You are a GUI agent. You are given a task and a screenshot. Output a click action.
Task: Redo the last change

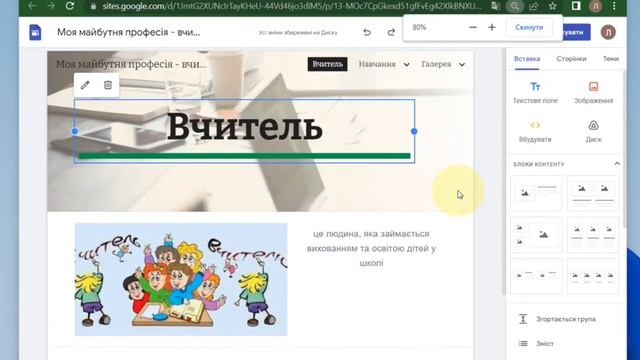click(x=391, y=32)
